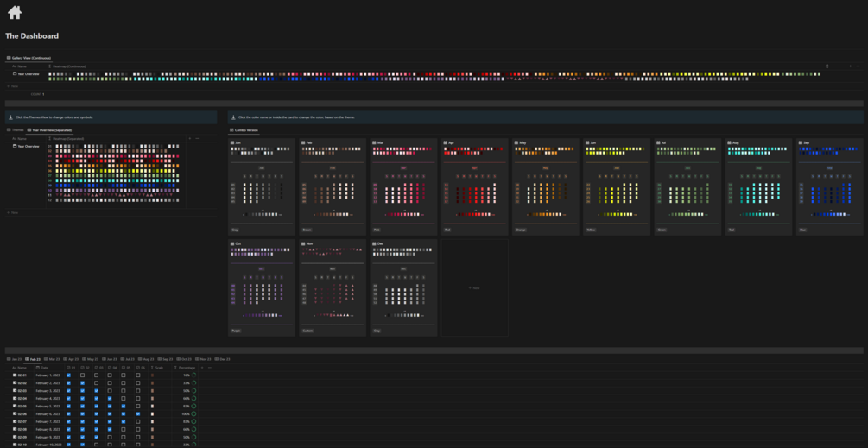Check the 02 checkbox in row 02-01
Screen dimensions: 868x448
coord(83,375)
